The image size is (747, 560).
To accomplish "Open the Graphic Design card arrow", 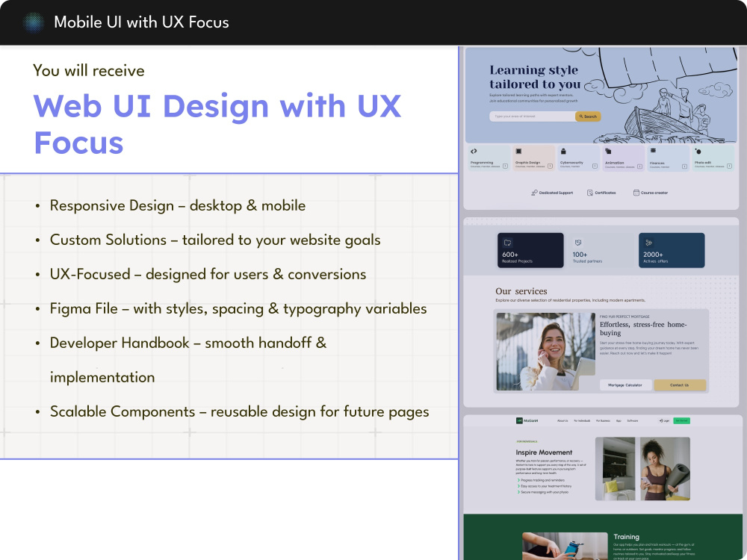I will point(551,167).
